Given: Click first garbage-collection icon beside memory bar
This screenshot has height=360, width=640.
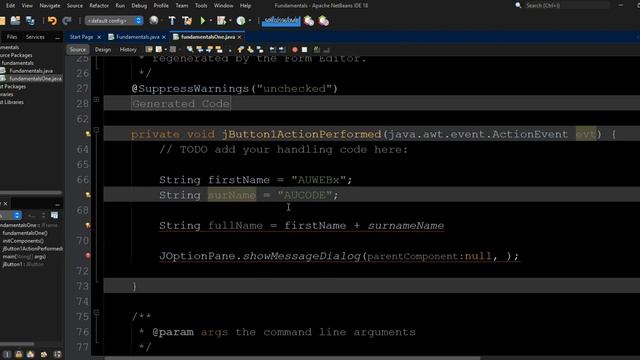Looking at the screenshot, I should pos(309,21).
